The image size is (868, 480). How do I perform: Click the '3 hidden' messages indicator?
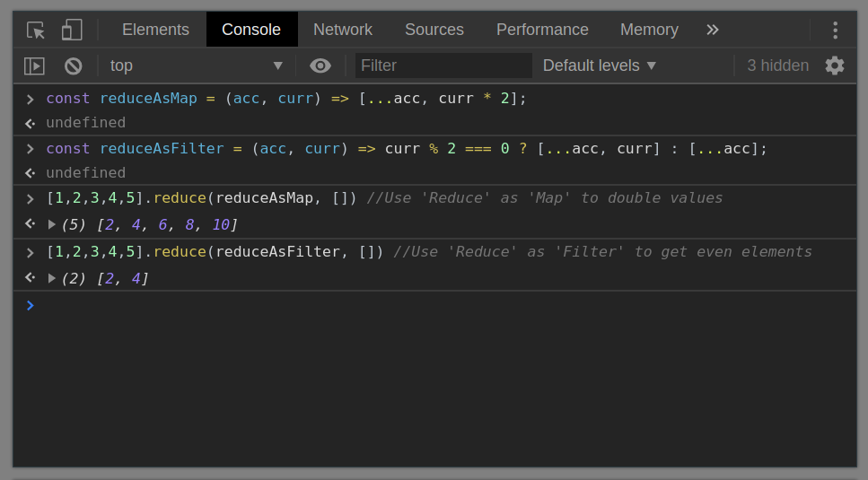[x=777, y=65]
